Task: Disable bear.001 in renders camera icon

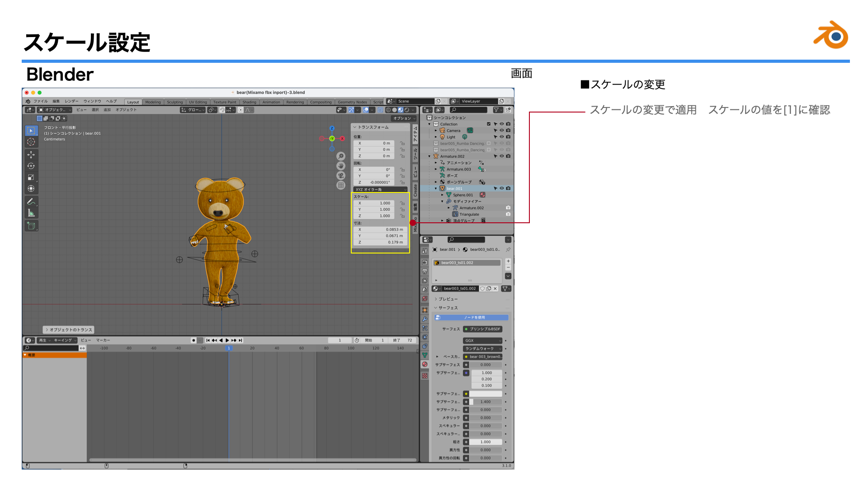Action: pos(508,188)
